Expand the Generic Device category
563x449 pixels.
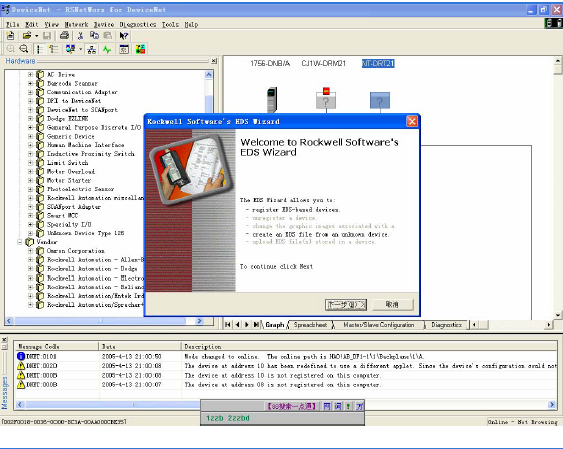point(31,136)
